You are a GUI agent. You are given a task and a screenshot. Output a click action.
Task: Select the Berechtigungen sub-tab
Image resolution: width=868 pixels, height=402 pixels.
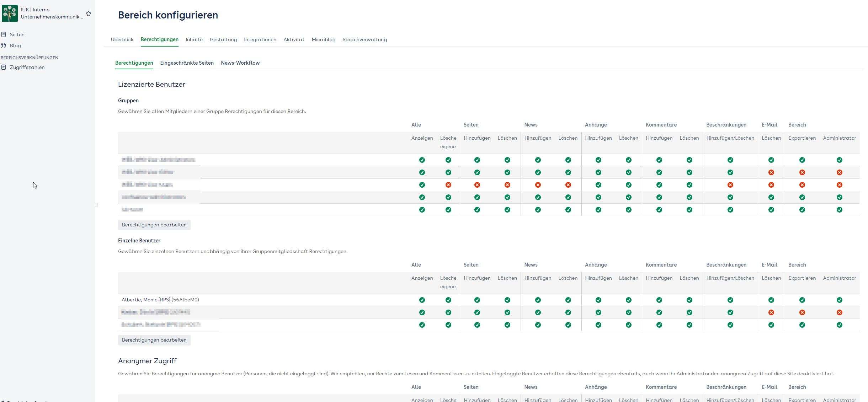tap(134, 63)
